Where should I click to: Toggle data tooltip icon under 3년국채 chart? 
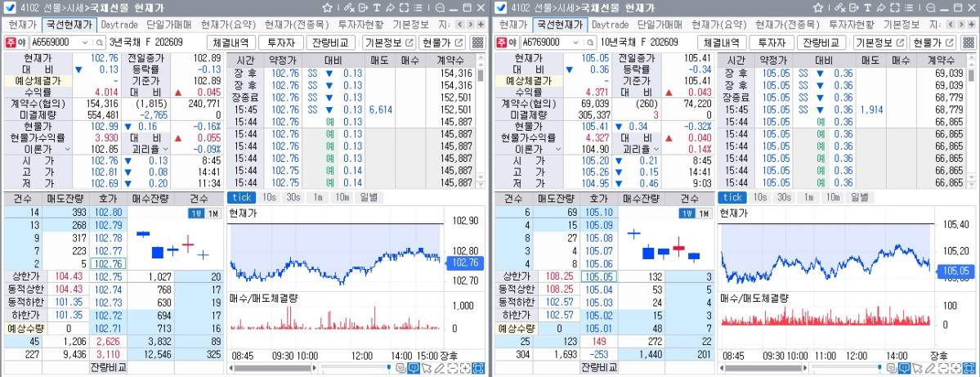click(414, 368)
